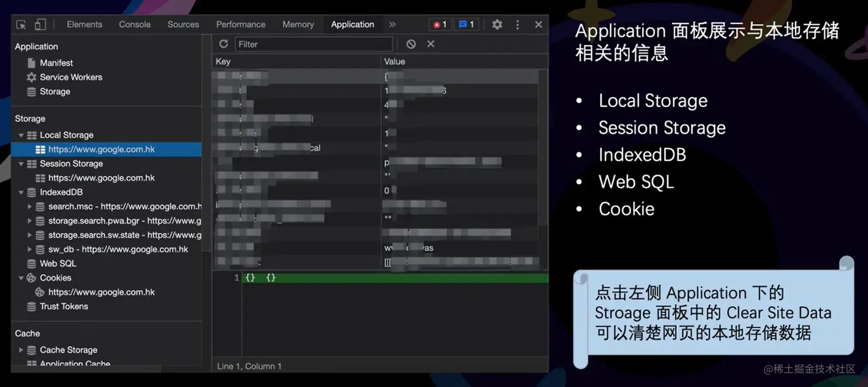Click the sw_db database icon

pyautogui.click(x=40, y=250)
